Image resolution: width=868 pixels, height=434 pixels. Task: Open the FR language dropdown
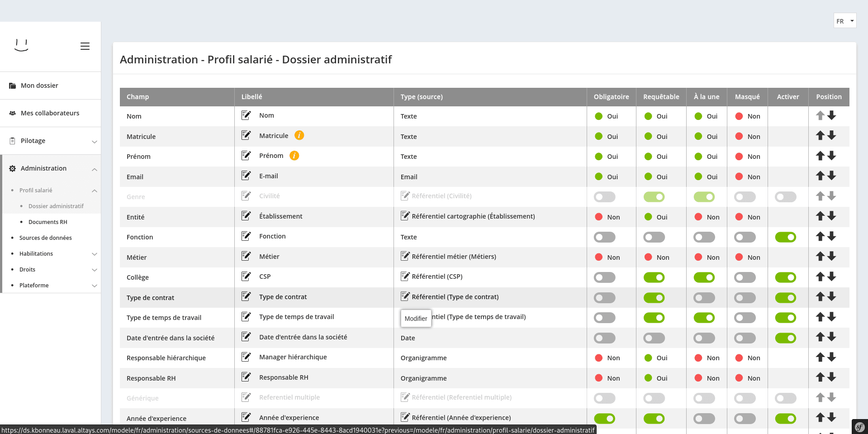pos(844,21)
